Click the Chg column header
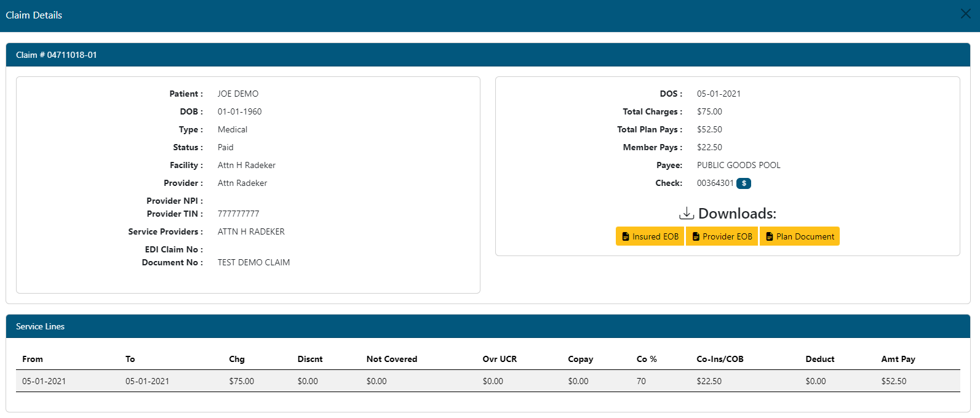The height and width of the screenshot is (418, 980). 237,359
